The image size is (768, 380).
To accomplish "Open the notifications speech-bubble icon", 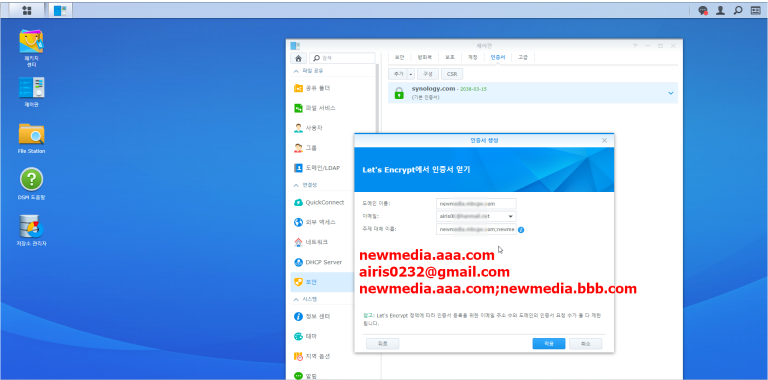I will pyautogui.click(x=703, y=10).
